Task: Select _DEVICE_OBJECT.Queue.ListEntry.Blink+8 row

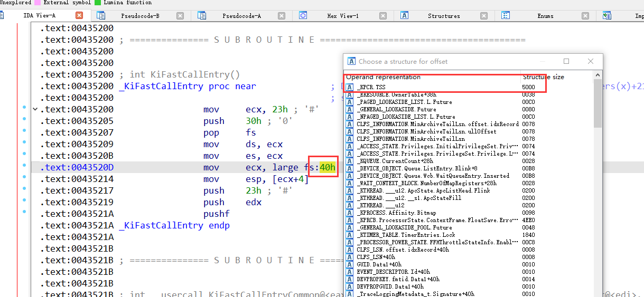Action: point(469,168)
